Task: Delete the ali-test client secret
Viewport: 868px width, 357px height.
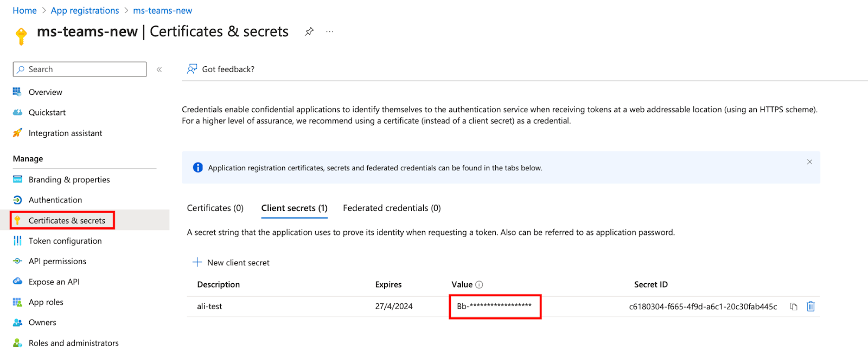Action: (811, 307)
